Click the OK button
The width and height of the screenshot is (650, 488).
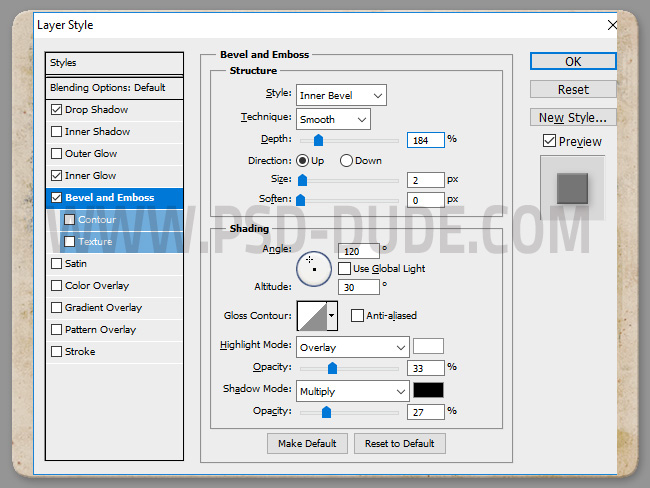[x=573, y=61]
